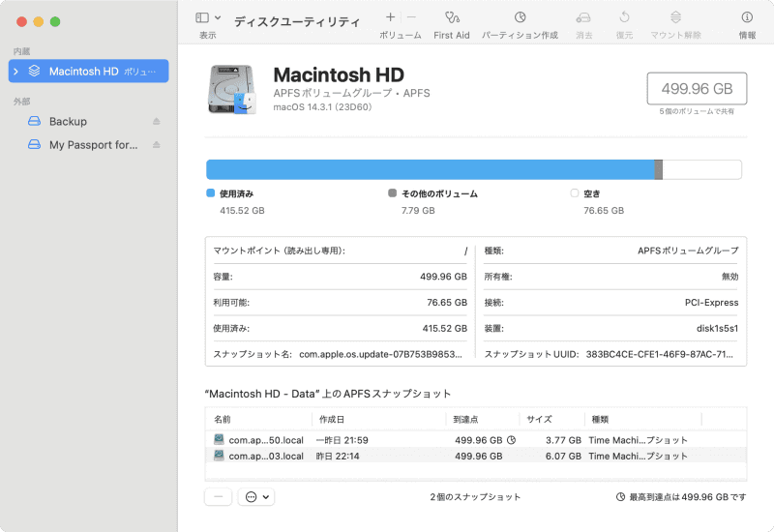The image size is (774, 532).
Task: Click the 2個のスナップショット count label
Action: [475, 497]
